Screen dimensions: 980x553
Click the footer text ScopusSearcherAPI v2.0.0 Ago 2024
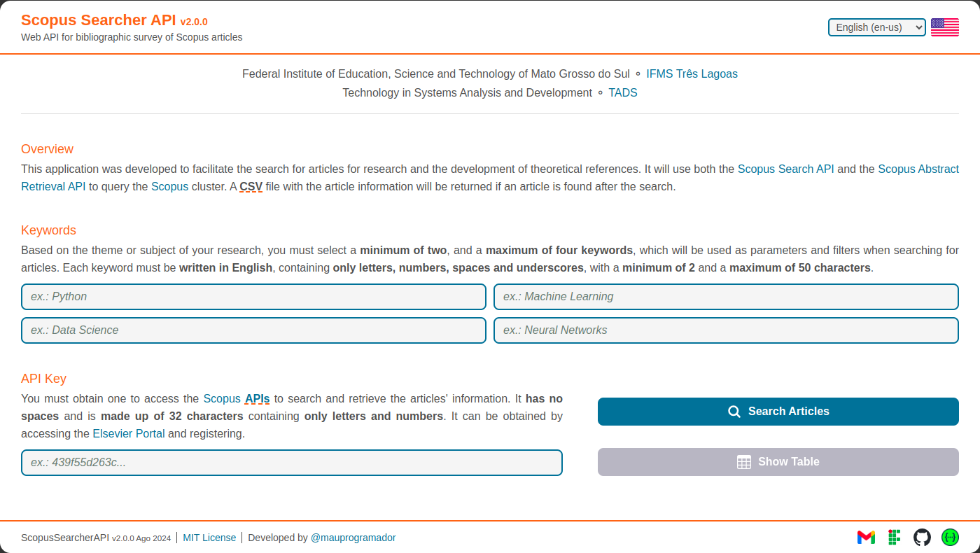coord(96,538)
